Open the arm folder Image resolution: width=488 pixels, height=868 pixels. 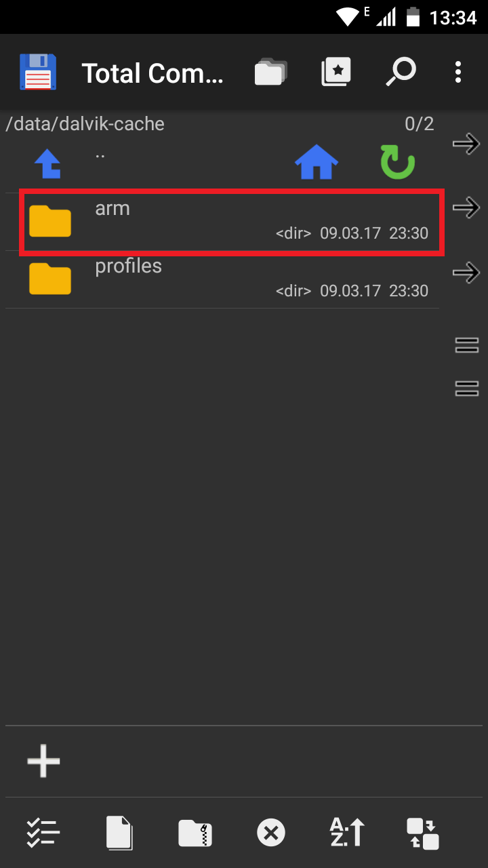coord(231,222)
